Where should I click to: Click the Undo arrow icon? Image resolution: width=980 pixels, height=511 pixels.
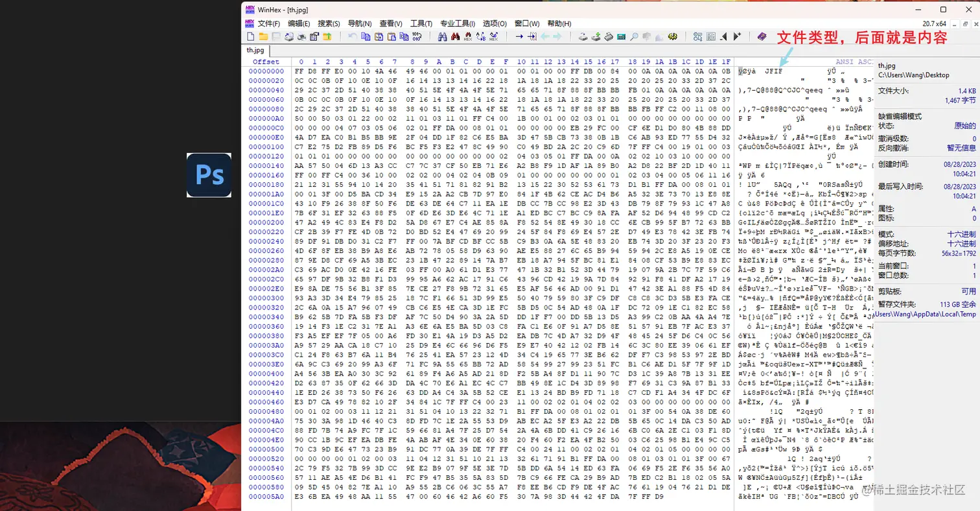pyautogui.click(x=353, y=36)
